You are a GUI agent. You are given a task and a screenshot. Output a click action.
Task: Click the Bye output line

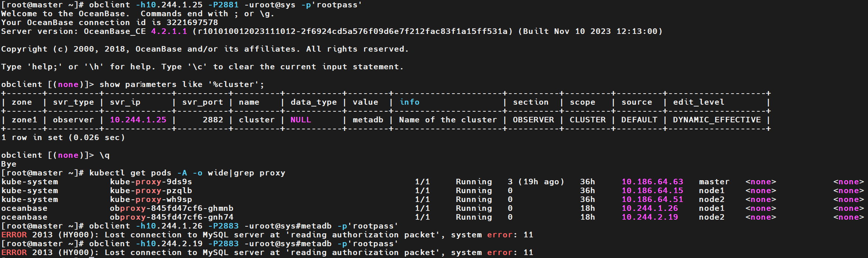tap(9, 164)
